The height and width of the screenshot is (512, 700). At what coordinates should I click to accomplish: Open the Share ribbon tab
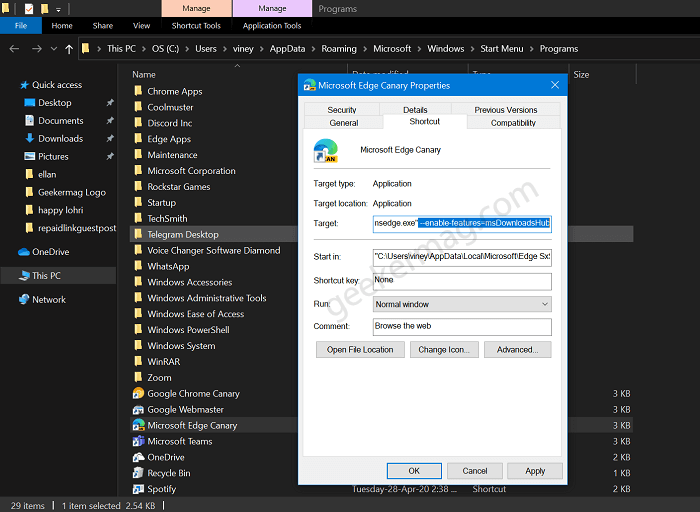click(x=103, y=25)
